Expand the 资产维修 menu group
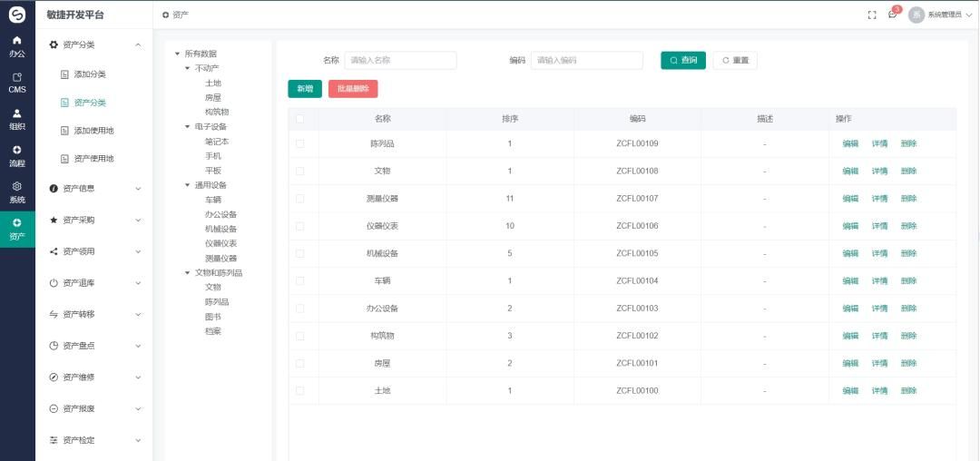The width and height of the screenshot is (980, 461). point(93,378)
